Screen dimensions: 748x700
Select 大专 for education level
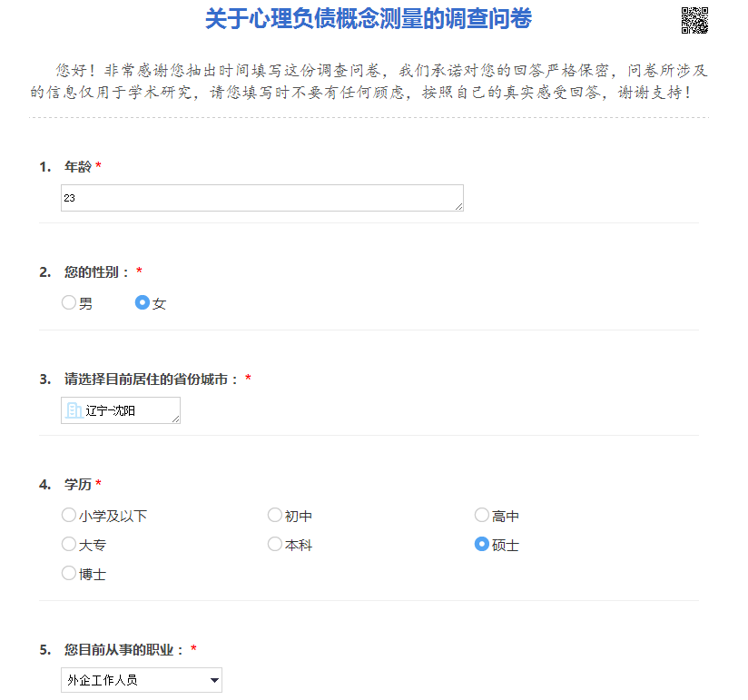point(69,545)
